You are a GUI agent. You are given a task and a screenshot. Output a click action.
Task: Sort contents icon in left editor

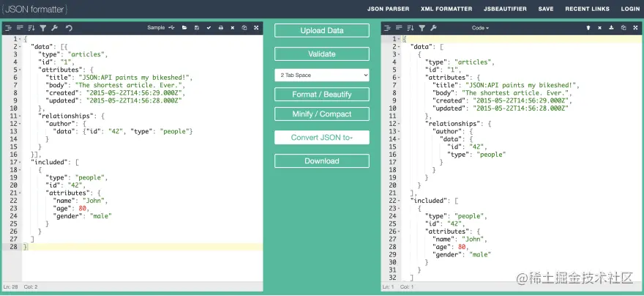click(31, 28)
